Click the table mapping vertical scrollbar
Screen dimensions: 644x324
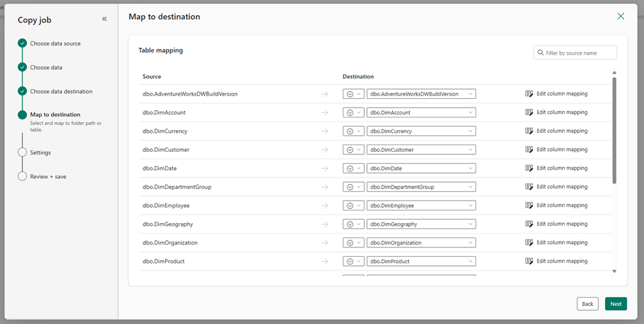click(x=614, y=130)
